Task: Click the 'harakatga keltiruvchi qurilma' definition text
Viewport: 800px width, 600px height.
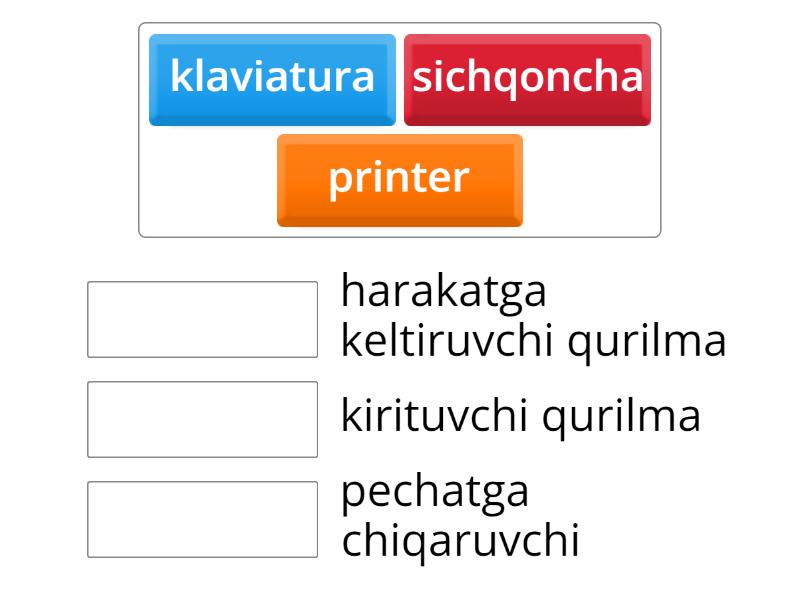Action: pos(533,317)
